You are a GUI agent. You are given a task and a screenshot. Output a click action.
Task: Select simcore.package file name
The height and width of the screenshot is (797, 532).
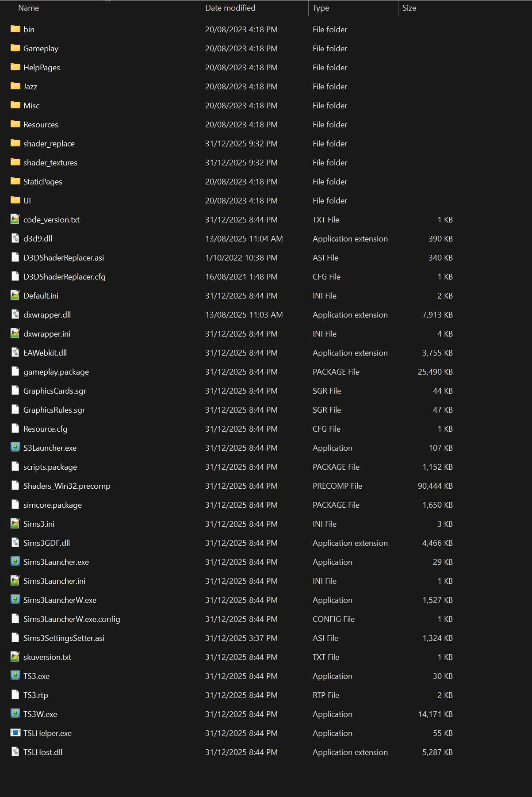point(53,505)
